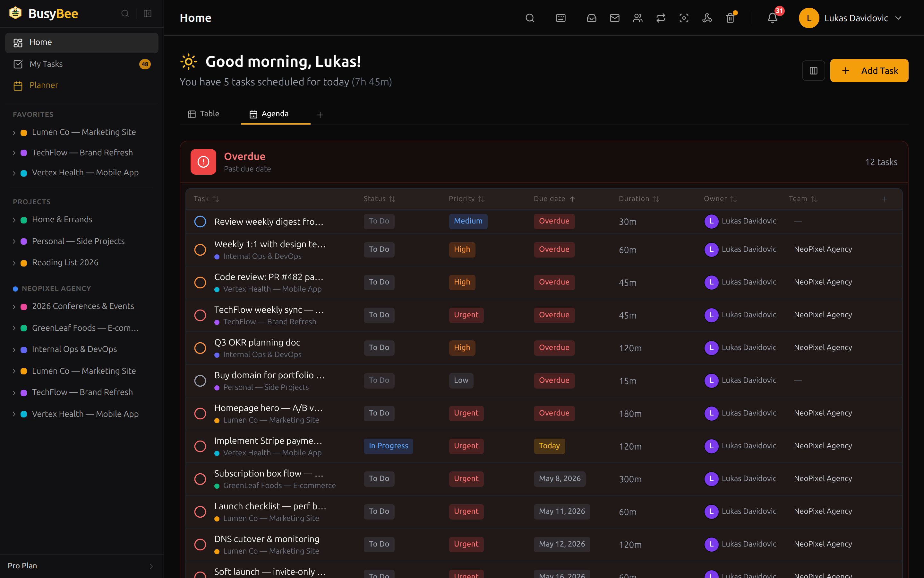The height and width of the screenshot is (578, 924).
Task: Expand Home & Errands project
Action: pos(14,220)
